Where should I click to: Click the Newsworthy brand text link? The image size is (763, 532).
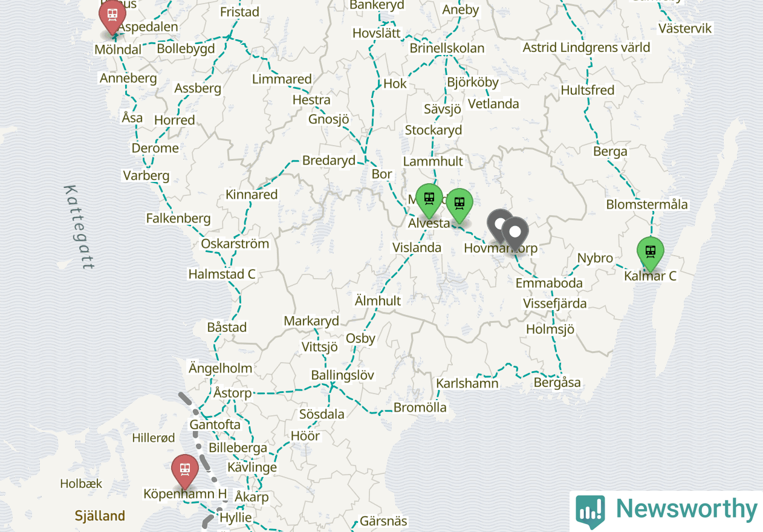pos(686,509)
